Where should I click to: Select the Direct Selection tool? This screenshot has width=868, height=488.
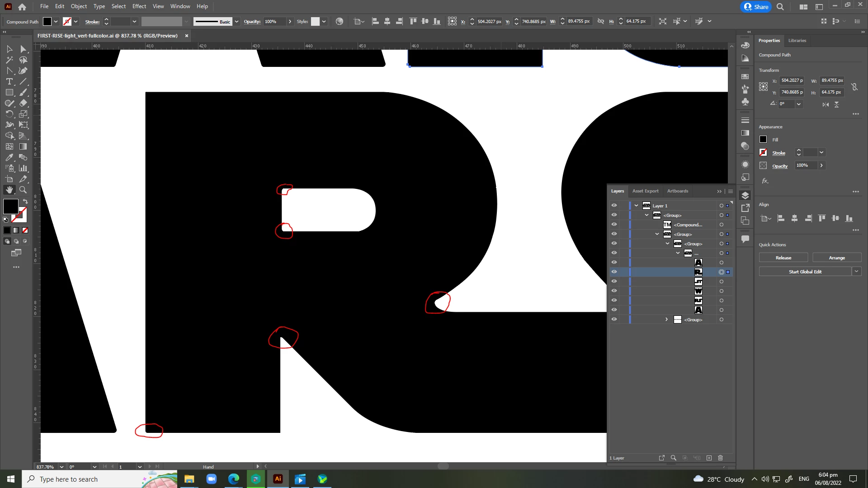23,49
